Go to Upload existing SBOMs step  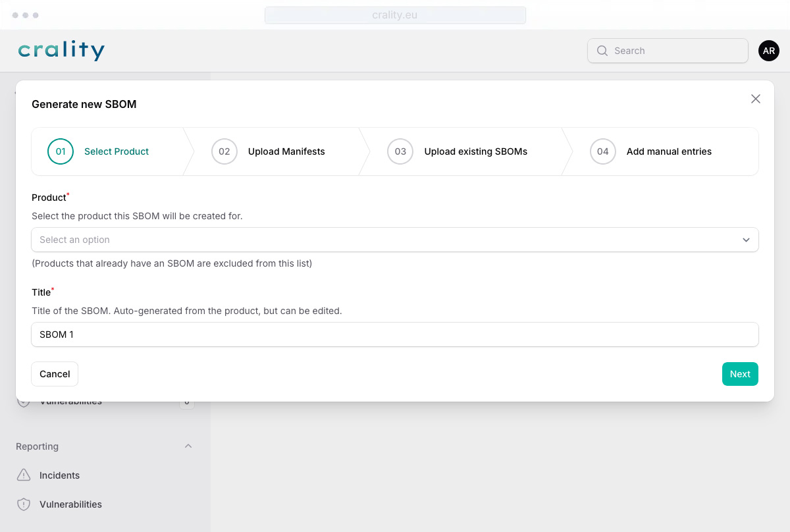click(476, 151)
